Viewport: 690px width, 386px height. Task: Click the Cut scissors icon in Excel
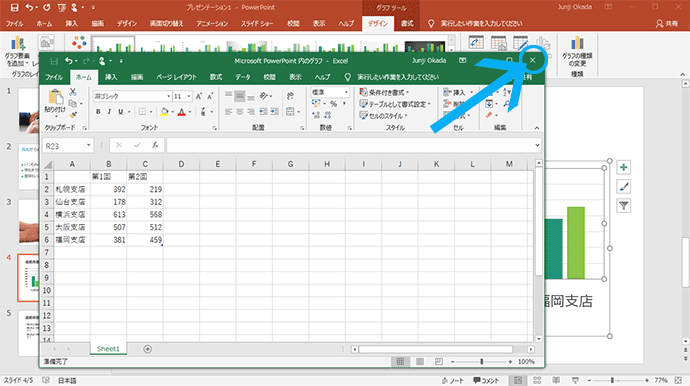73,92
